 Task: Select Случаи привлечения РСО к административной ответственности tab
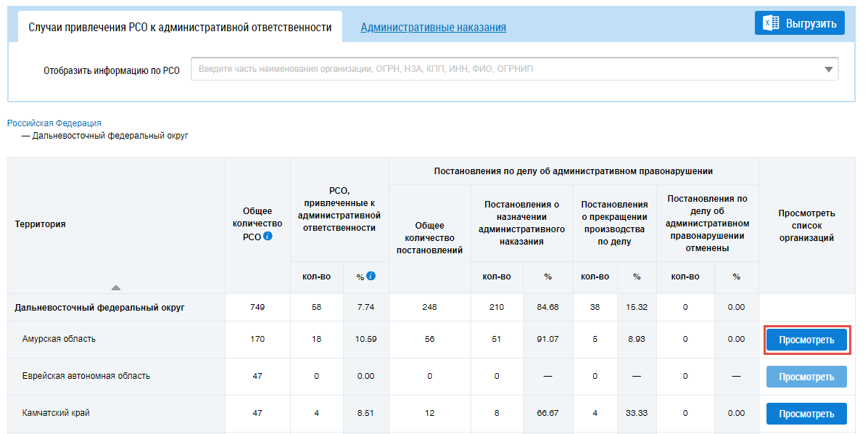[180, 28]
